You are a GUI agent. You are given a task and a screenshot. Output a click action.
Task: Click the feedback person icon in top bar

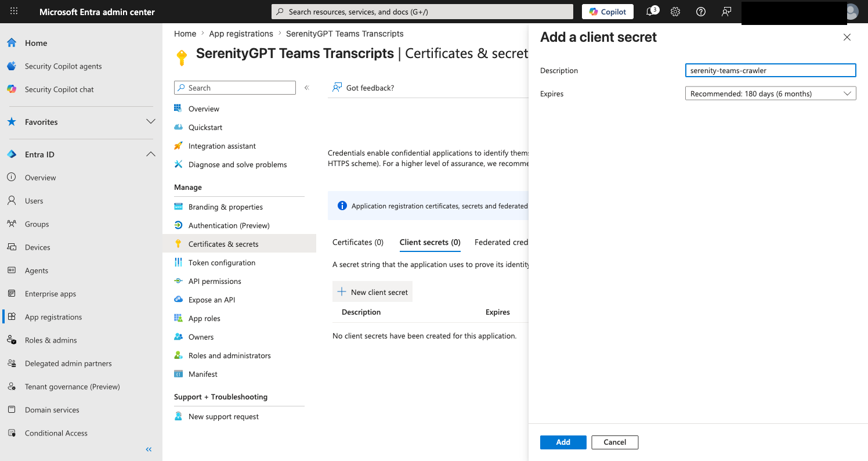click(x=726, y=12)
